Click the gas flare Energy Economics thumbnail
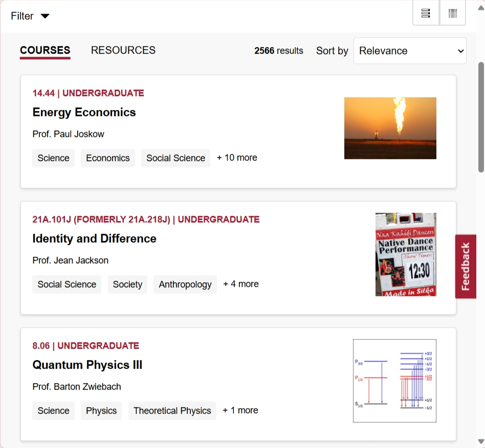This screenshot has height=448, width=485. [x=390, y=128]
